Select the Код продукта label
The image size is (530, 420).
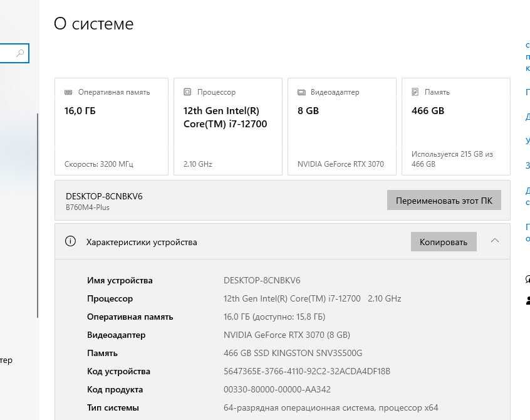[x=115, y=389]
